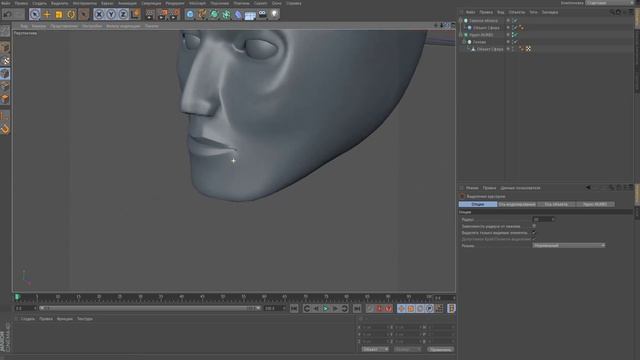Select the Rotate tool
This screenshot has width=640, height=360.
[x=71, y=14]
